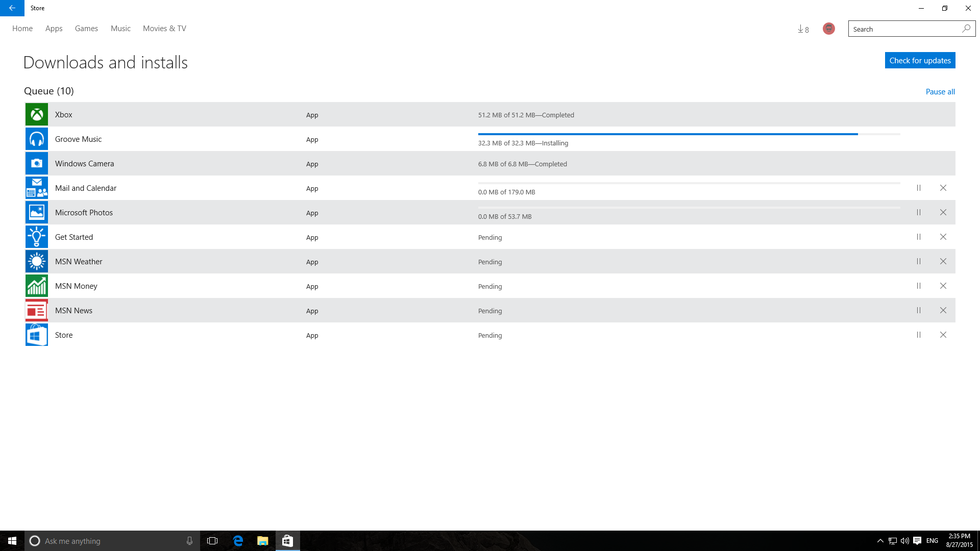The image size is (980, 551).
Task: Select '6.8 MB of 6.8 MB—Completed' text
Action: (x=523, y=164)
